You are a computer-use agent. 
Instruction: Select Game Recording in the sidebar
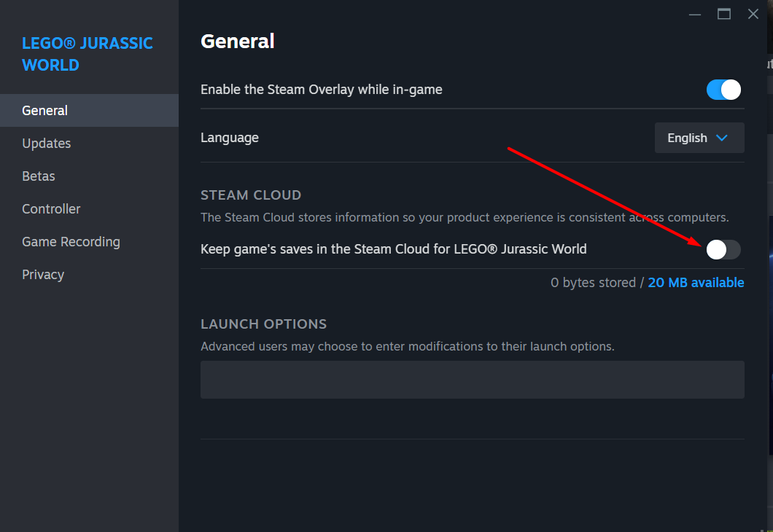click(71, 242)
